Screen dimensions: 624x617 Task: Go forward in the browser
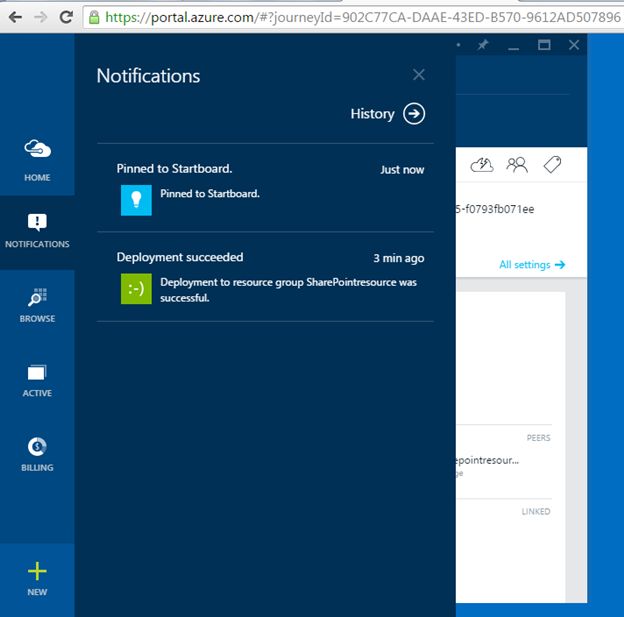coord(41,17)
